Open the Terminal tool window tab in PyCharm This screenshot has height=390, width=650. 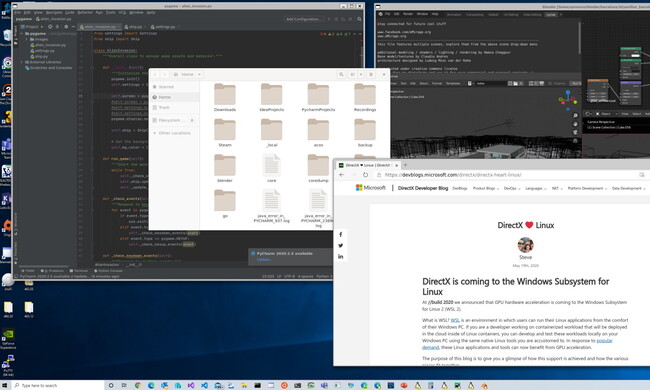pos(79,271)
